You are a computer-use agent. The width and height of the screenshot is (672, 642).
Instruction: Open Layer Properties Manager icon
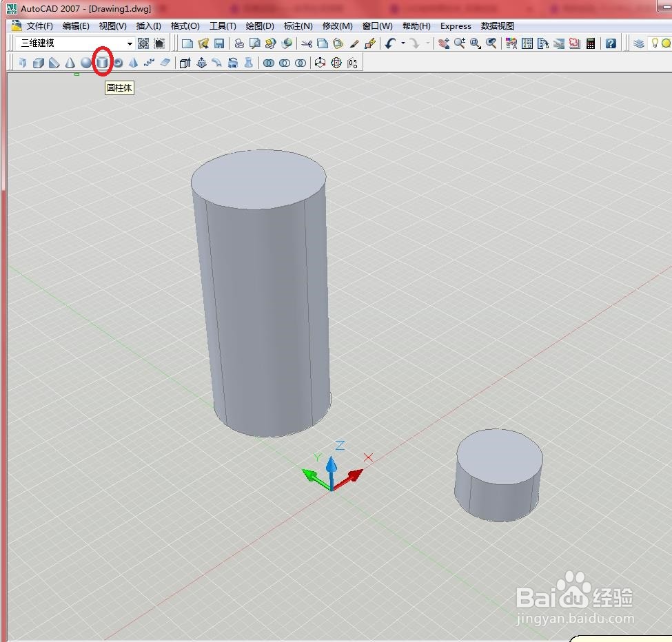[638, 43]
